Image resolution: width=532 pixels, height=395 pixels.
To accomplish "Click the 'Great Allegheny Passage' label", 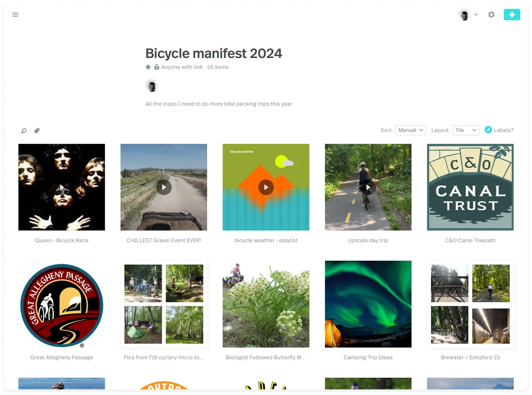I will 62,357.
